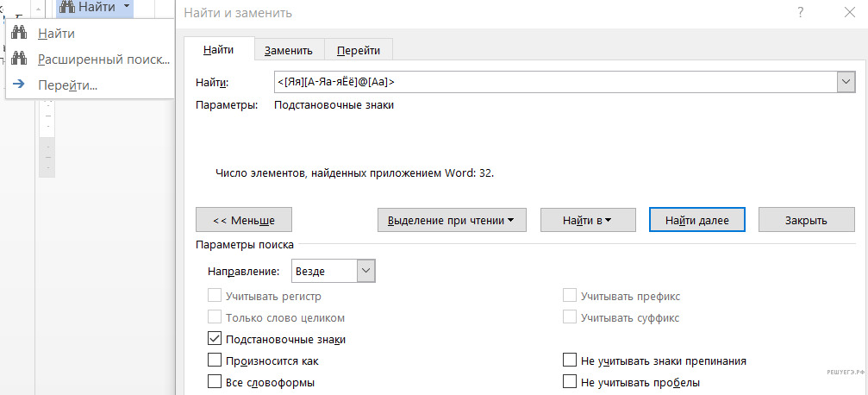
Task: Switch to the Заменить tab
Action: [289, 51]
